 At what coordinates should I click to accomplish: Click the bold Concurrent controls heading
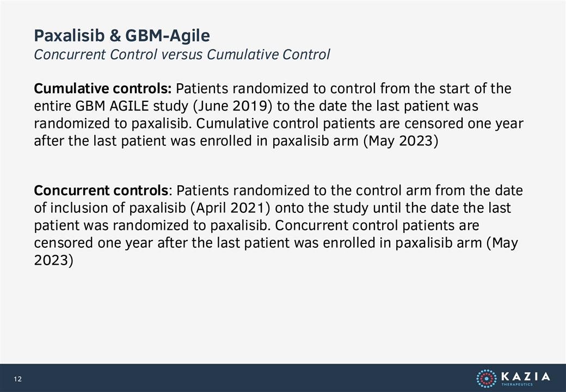[101, 190]
